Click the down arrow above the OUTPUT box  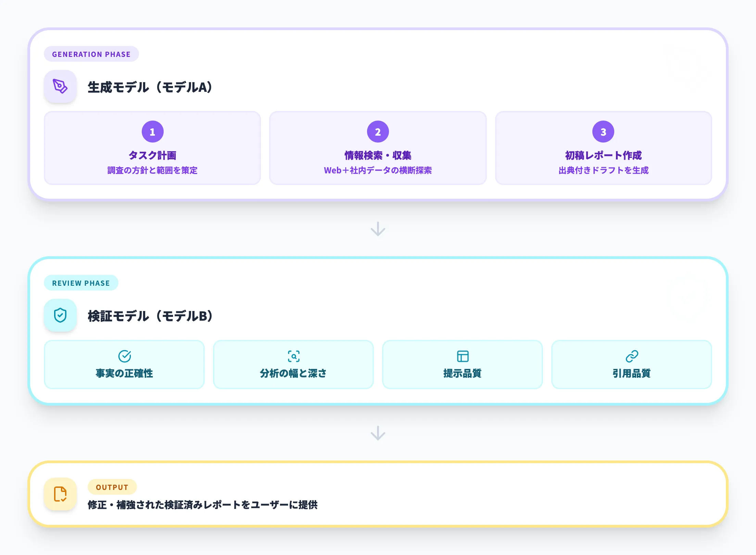pyautogui.click(x=378, y=433)
